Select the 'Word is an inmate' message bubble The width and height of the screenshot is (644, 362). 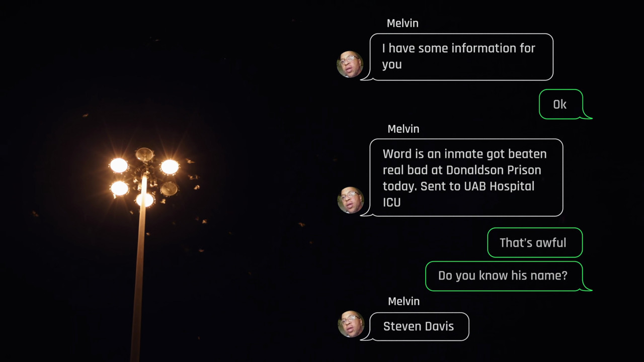pyautogui.click(x=466, y=177)
